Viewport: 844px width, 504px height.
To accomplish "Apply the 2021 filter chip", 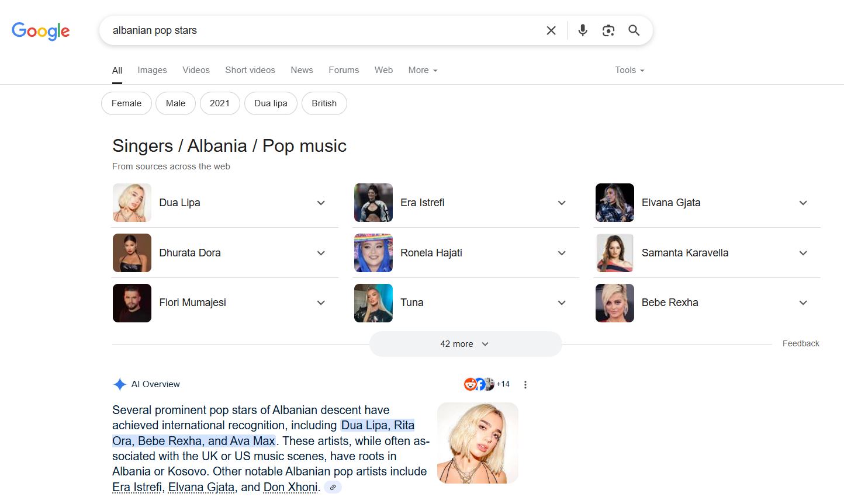I will pos(220,103).
